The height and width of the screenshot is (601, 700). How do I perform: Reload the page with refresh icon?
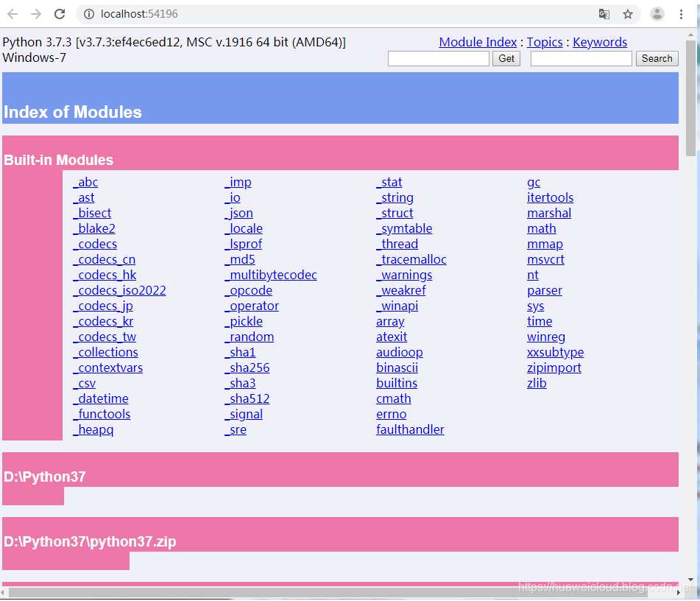coord(60,14)
